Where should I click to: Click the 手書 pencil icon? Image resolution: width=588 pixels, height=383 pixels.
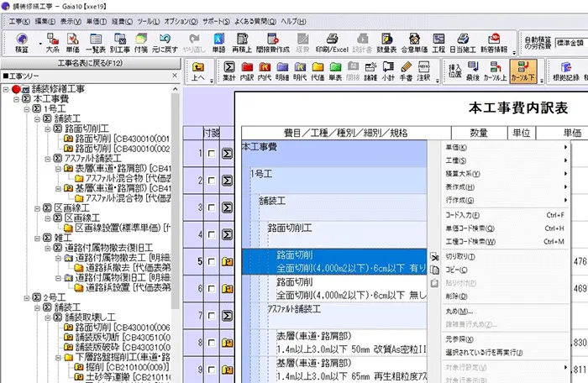pyautogui.click(x=406, y=71)
